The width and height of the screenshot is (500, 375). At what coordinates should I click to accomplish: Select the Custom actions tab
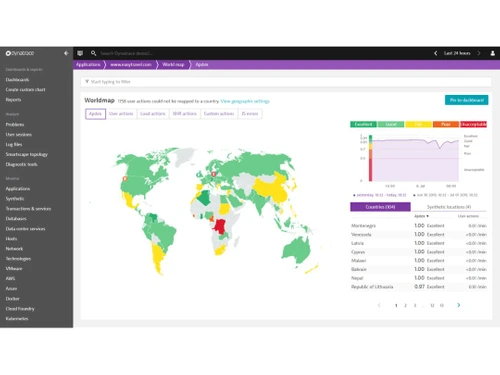[219, 114]
